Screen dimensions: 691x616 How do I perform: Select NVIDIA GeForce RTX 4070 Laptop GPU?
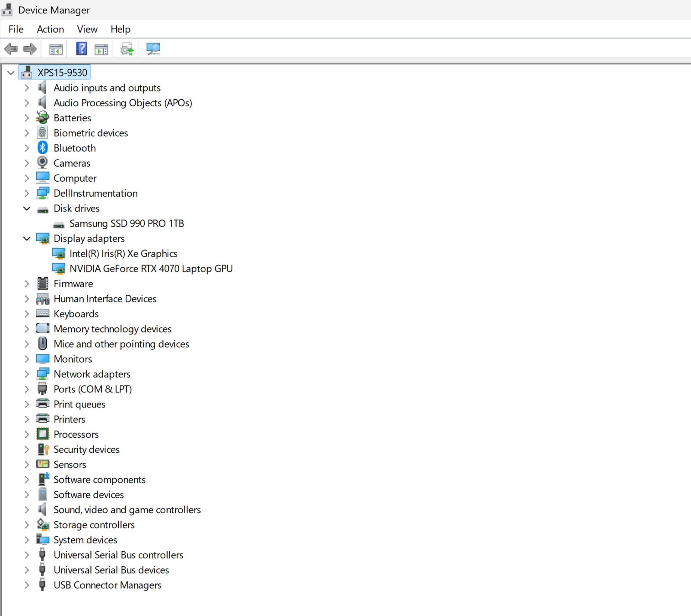click(151, 269)
